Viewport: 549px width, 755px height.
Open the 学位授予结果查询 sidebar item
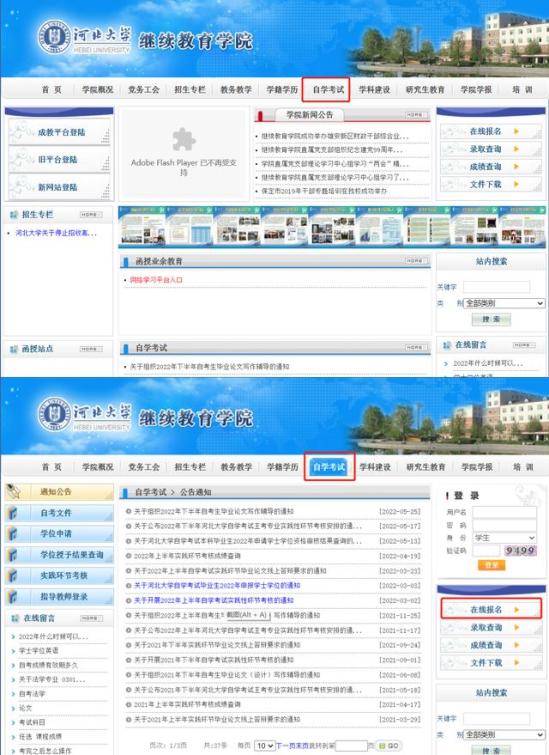[59, 555]
